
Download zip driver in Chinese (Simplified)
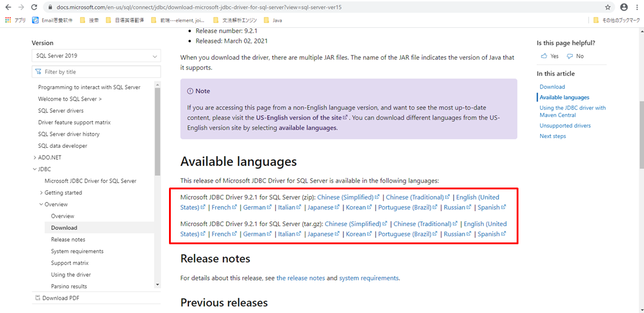[x=349, y=197]
